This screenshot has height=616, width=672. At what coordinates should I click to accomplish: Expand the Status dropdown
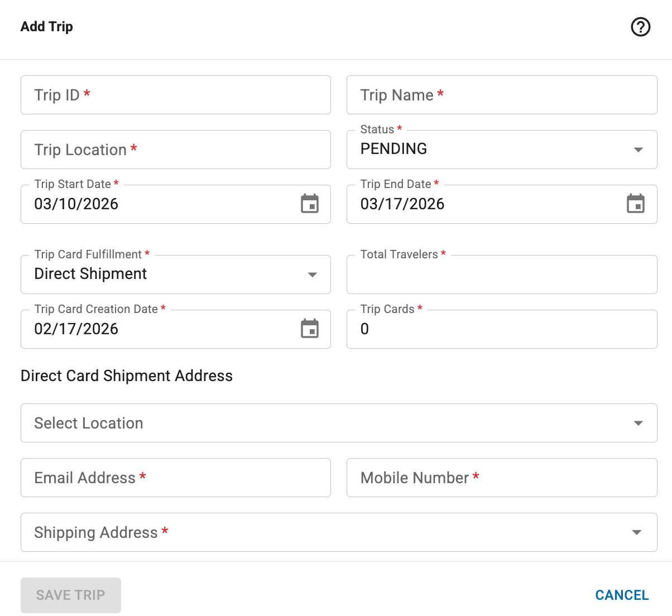coord(638,150)
